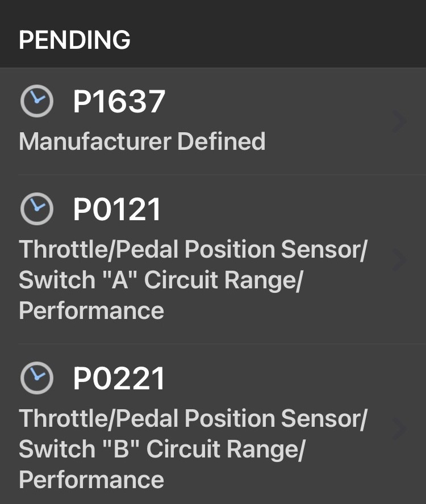Screen dimensions: 426x504
Task: Select the P1637 trouble code title
Action: click(x=119, y=102)
